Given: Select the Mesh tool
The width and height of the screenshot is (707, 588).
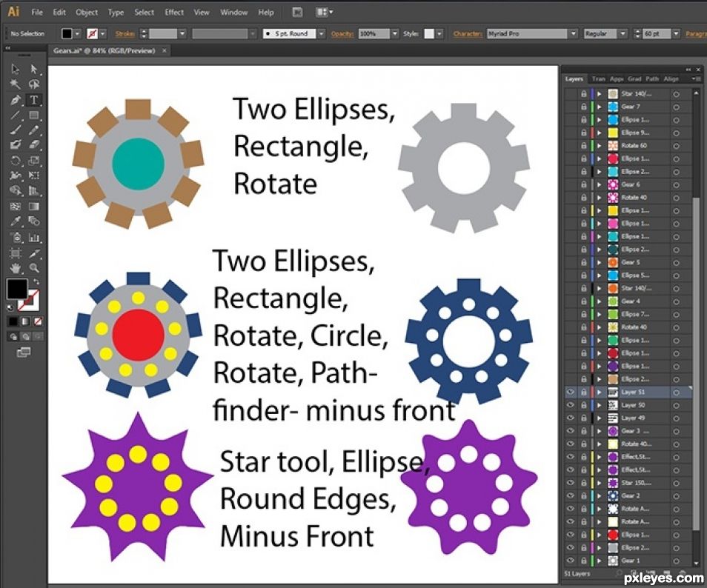Looking at the screenshot, I should pos(16,207).
